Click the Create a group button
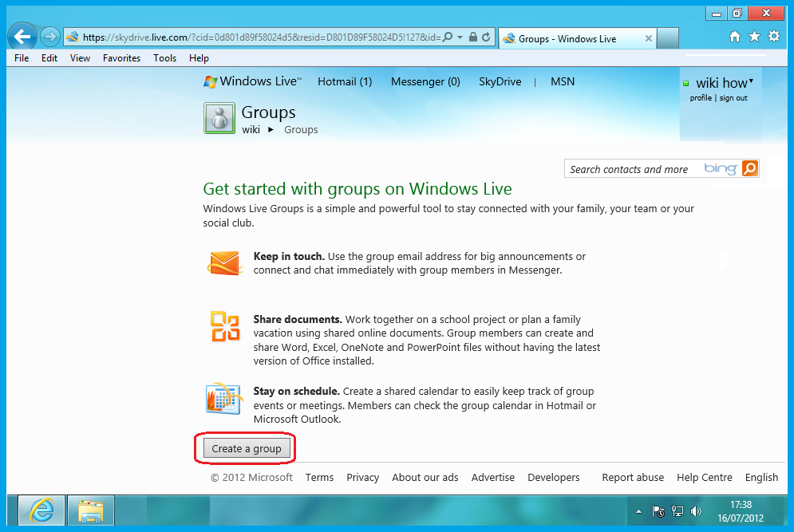The width and height of the screenshot is (794, 532). pyautogui.click(x=247, y=448)
